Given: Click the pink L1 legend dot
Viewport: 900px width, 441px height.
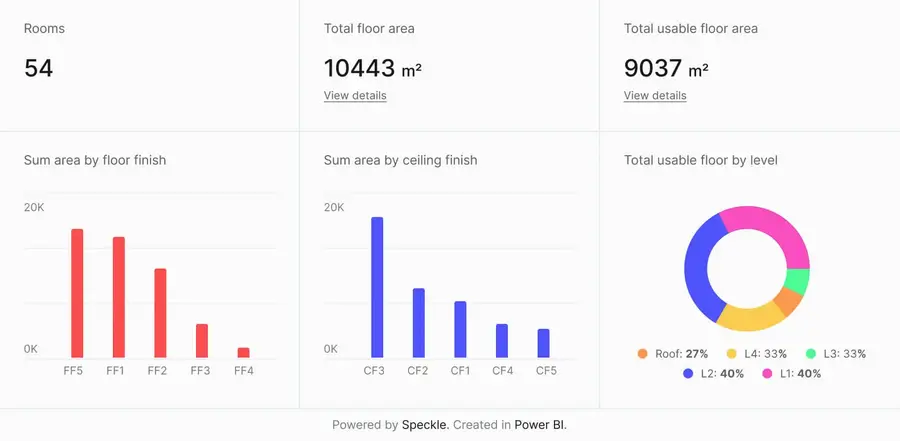Looking at the screenshot, I should click(767, 374).
